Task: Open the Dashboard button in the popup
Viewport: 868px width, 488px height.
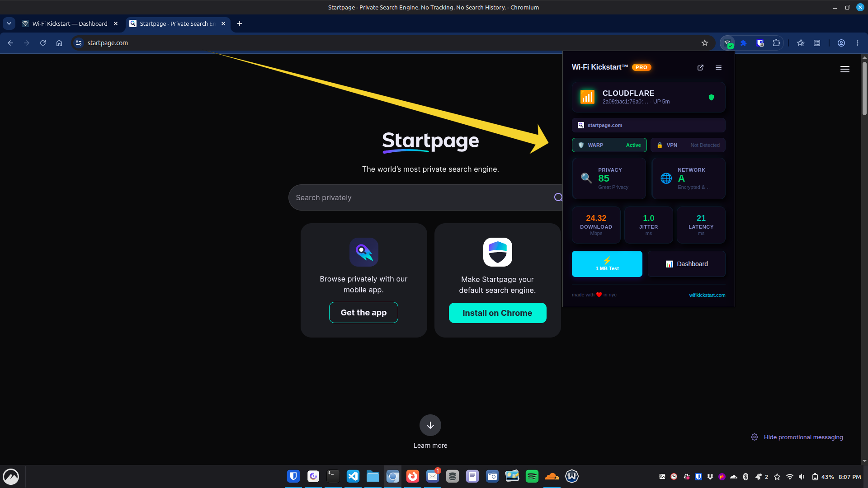Action: 687,264
